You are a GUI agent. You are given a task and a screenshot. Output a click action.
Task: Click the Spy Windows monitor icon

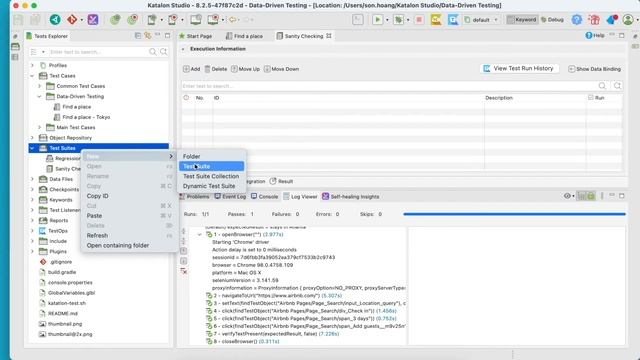coord(196,19)
